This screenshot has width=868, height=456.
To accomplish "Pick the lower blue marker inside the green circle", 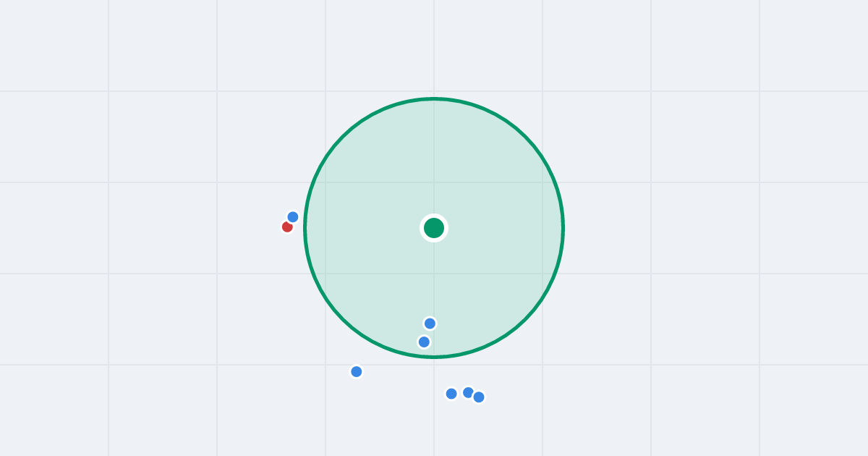I will pos(424,342).
